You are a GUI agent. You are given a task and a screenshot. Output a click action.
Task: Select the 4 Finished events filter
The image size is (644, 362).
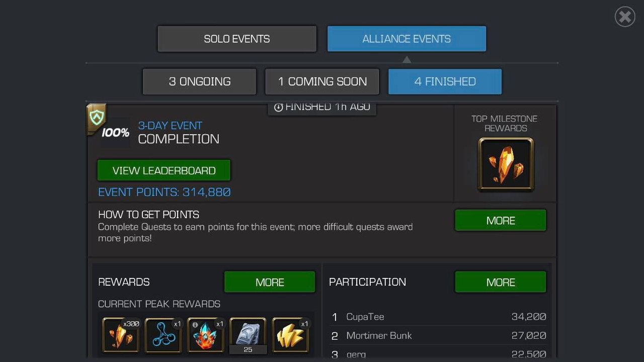445,81
